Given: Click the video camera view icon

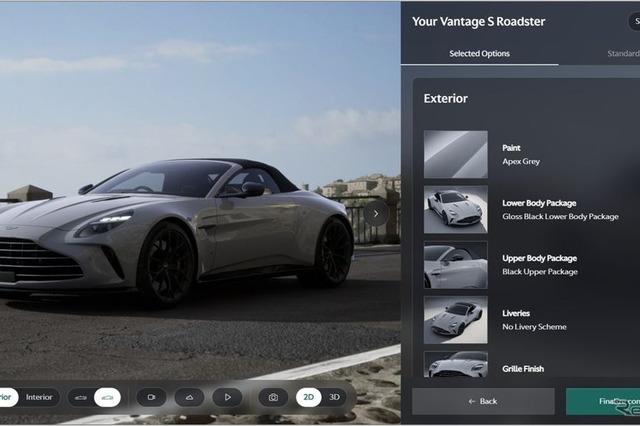Looking at the screenshot, I should click(151, 397).
